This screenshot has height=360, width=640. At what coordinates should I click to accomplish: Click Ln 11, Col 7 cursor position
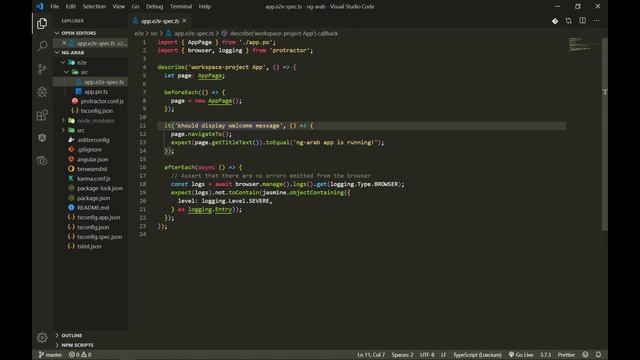(x=371, y=355)
